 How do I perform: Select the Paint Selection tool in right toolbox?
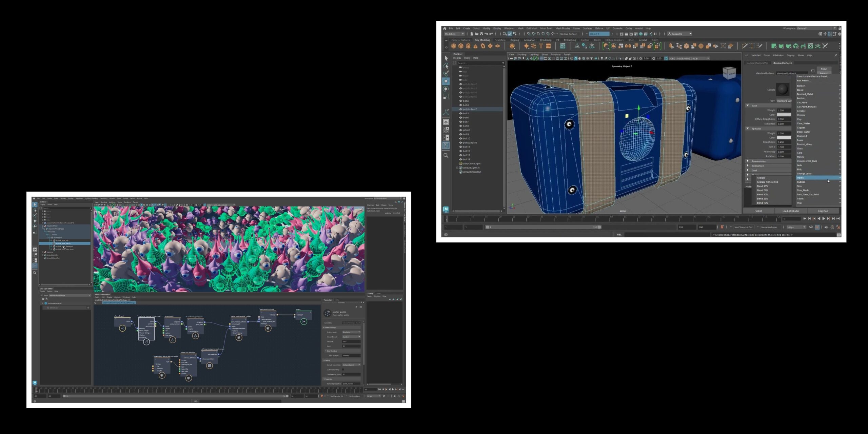coord(446,73)
